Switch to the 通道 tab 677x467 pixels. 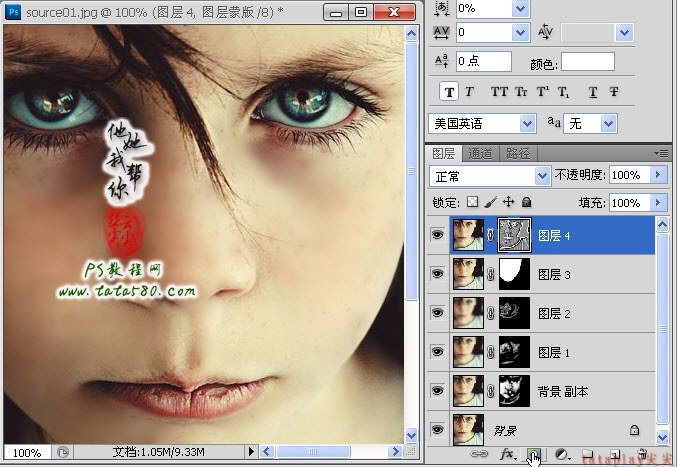tap(480, 153)
